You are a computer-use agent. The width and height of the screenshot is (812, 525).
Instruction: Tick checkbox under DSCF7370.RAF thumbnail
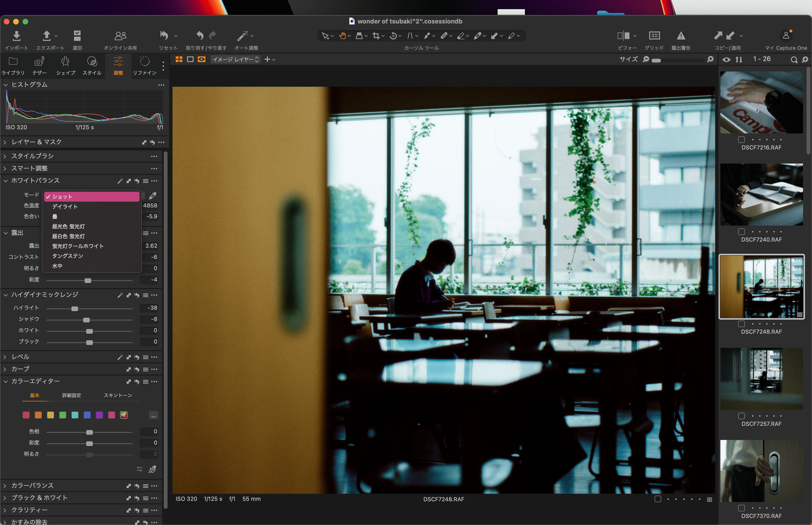click(x=741, y=508)
